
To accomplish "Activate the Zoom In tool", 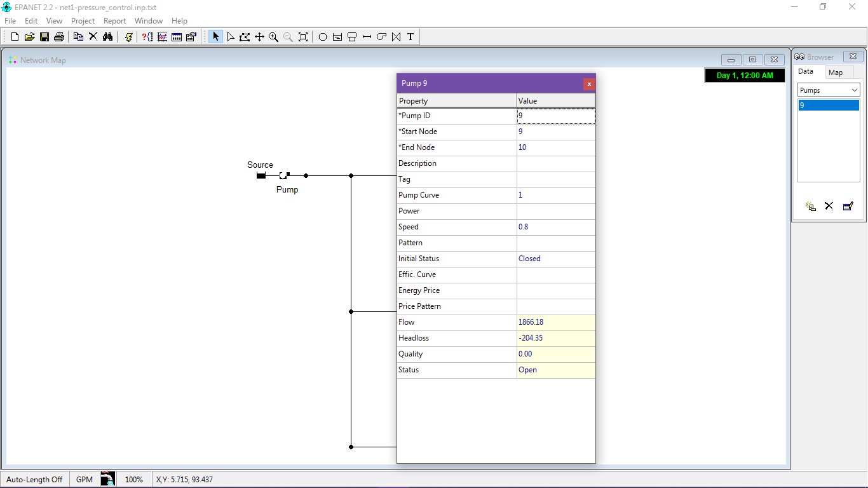I will pos(273,36).
